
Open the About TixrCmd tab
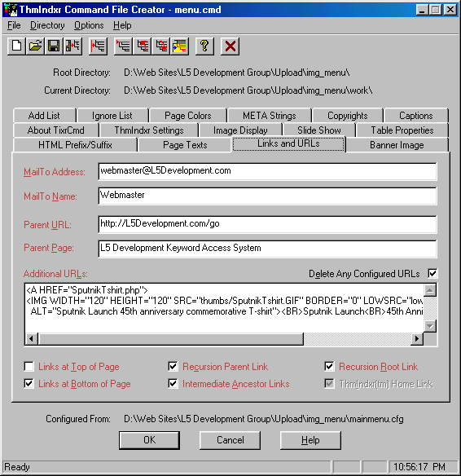[x=56, y=130]
